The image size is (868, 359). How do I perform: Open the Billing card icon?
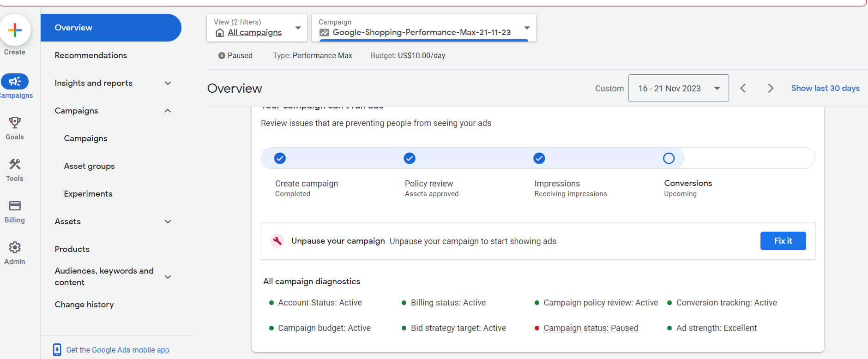point(15,206)
